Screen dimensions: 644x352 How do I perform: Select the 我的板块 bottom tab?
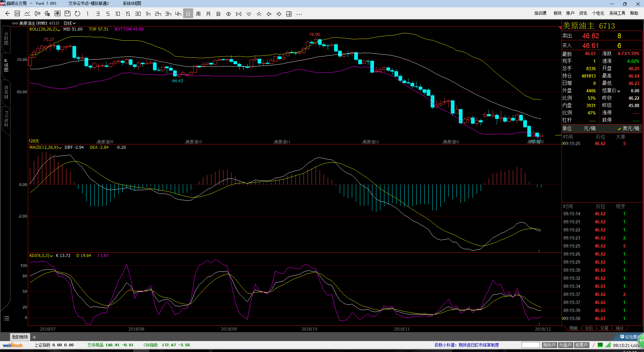pos(20,337)
